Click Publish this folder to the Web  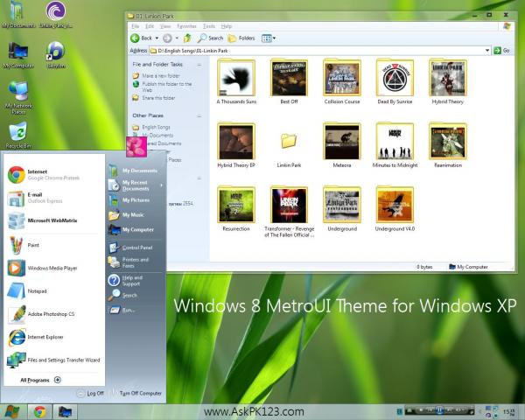pyautogui.click(x=162, y=87)
